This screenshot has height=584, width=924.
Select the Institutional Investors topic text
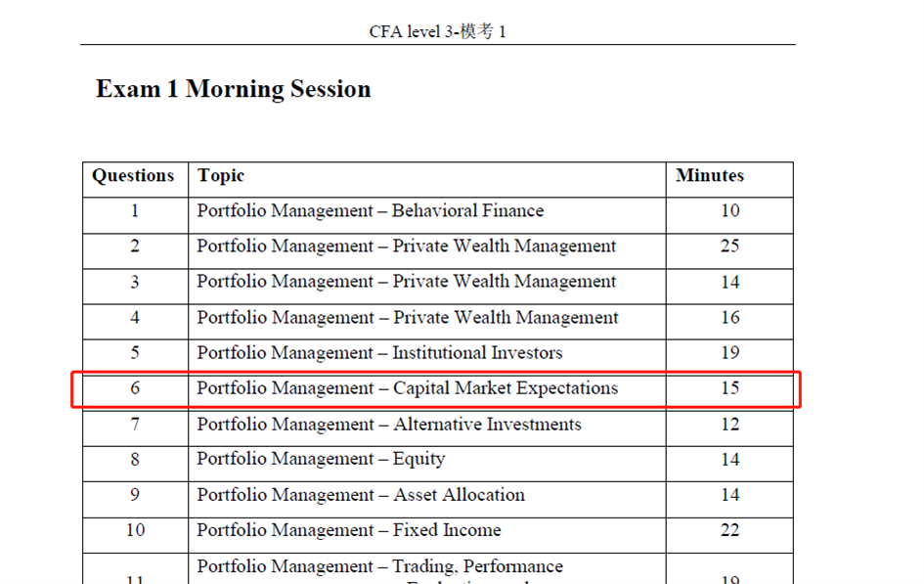tap(379, 353)
